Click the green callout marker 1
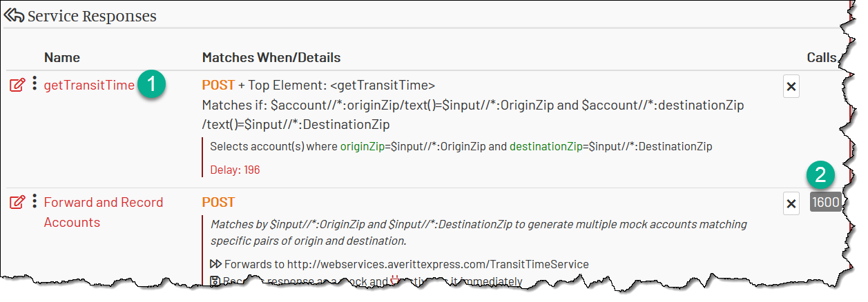868x302 pixels. pyautogui.click(x=151, y=84)
